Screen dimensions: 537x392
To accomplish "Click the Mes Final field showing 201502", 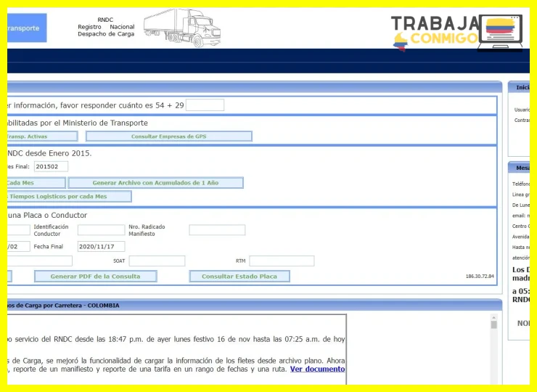I will click(x=51, y=166).
